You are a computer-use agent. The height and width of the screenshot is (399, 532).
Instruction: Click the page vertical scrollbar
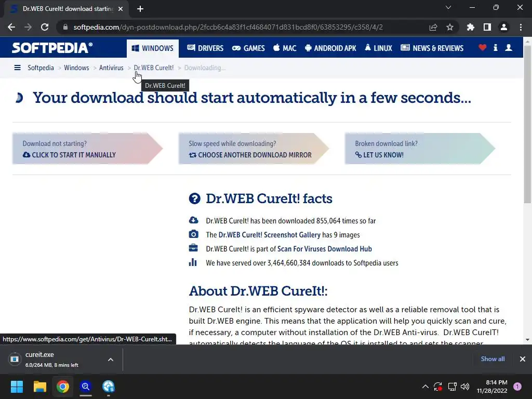527,124
